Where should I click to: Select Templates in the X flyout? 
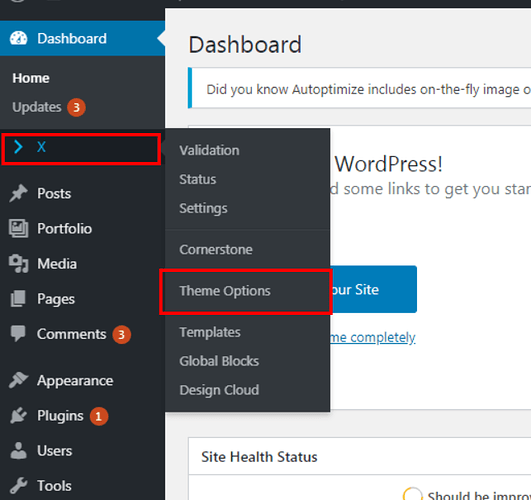(210, 332)
